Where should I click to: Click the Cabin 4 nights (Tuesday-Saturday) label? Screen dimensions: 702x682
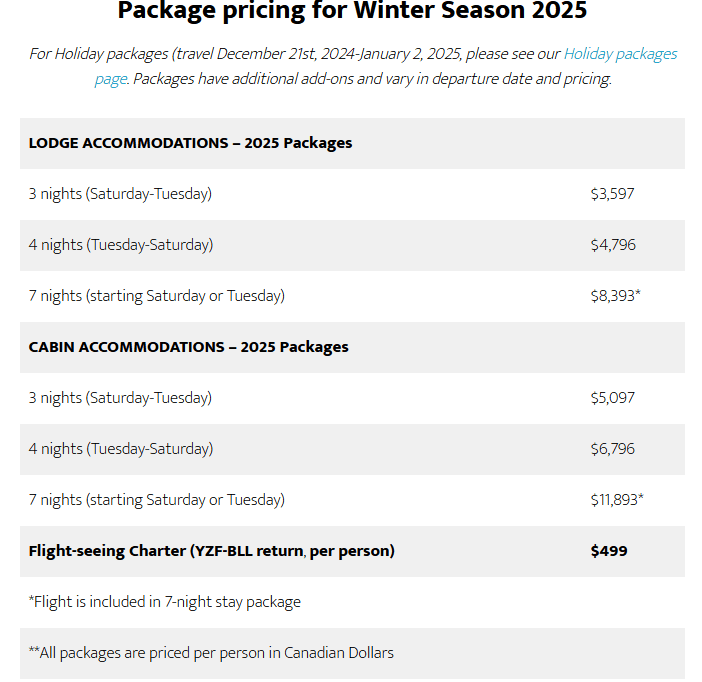[x=120, y=449]
